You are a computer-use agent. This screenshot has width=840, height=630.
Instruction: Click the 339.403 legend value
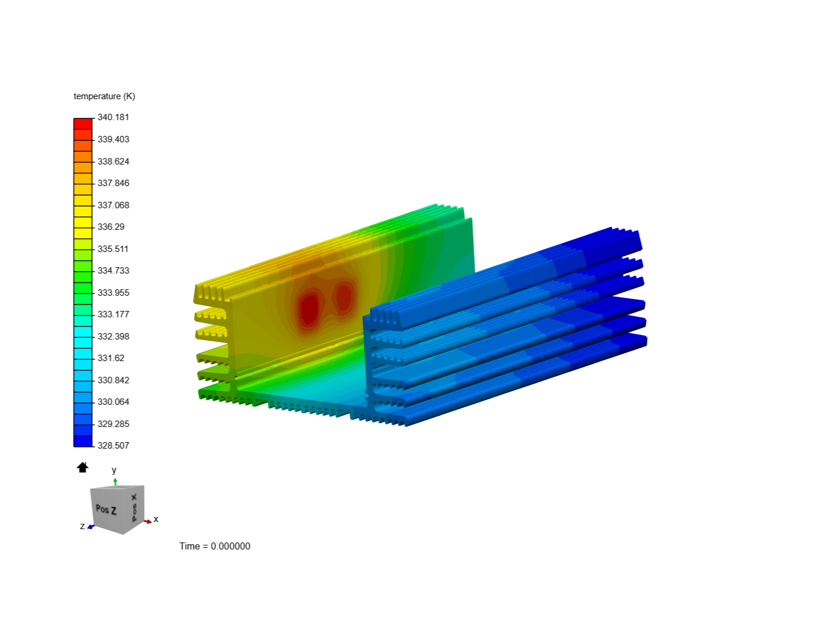tap(113, 139)
